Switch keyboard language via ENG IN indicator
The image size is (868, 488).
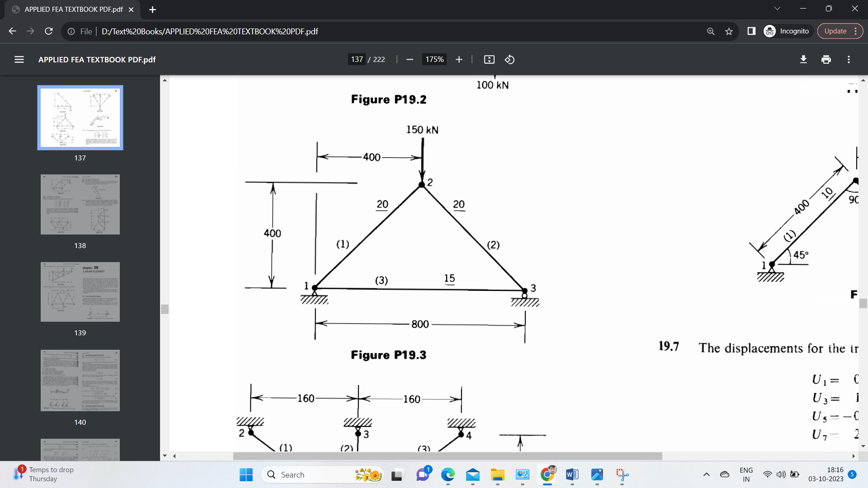click(x=745, y=474)
